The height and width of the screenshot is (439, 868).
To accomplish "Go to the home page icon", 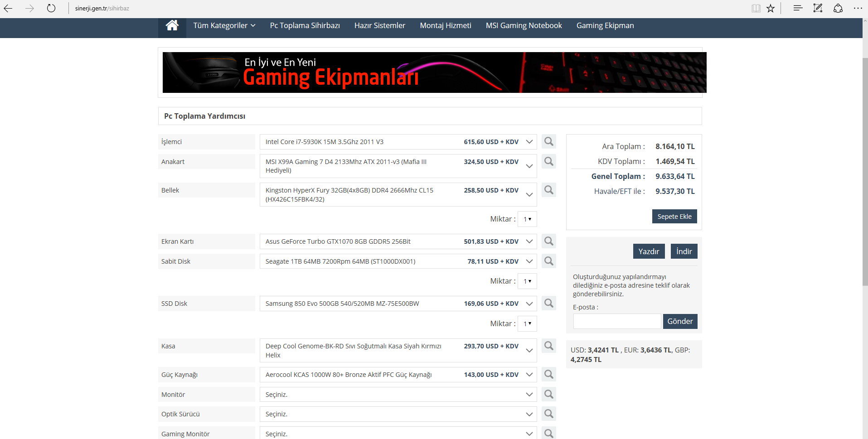I will [x=172, y=26].
